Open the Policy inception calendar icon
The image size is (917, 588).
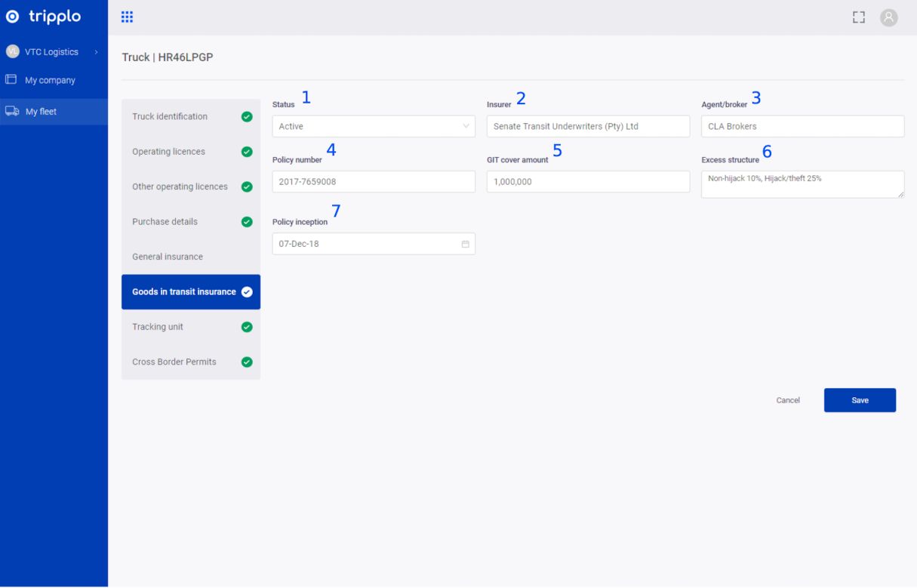[x=465, y=244]
